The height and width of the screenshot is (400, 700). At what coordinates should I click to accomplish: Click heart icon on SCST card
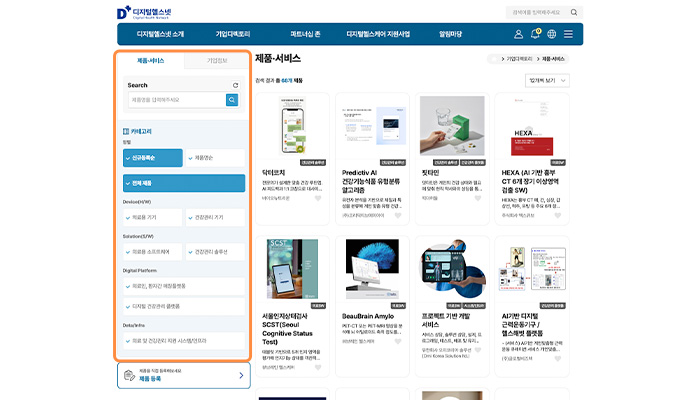[x=318, y=367]
